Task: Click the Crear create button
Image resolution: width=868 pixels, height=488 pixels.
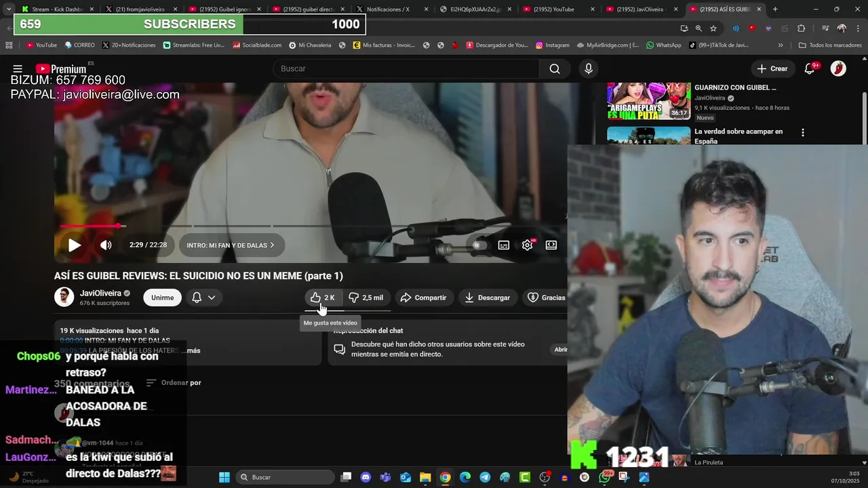Action: pos(772,68)
